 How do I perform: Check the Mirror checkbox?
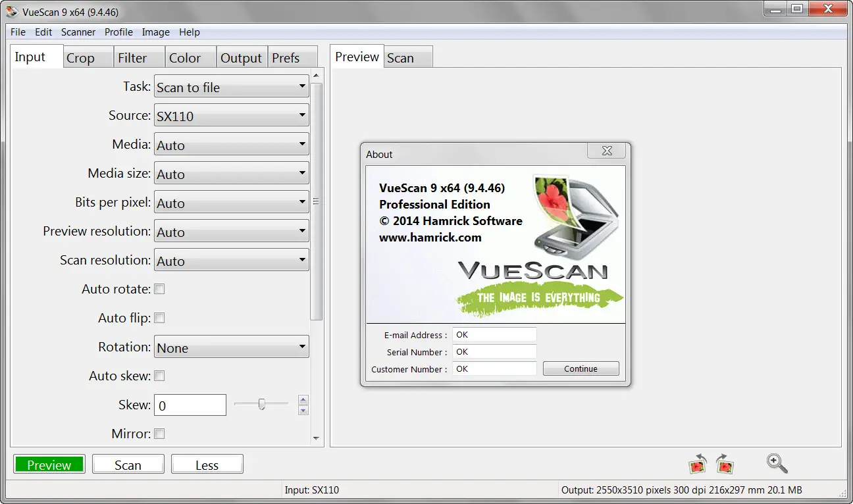(x=159, y=434)
